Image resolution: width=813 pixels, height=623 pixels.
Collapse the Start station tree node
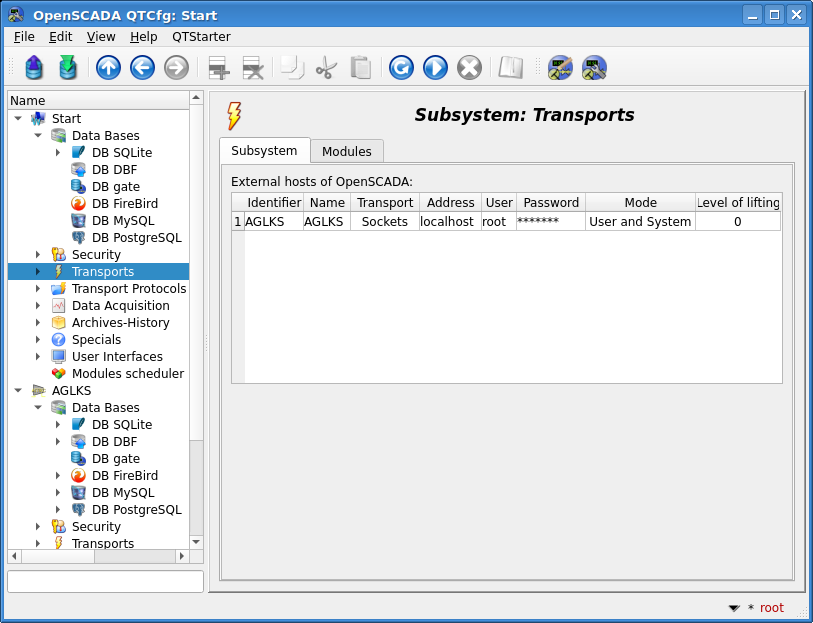[x=18, y=119]
